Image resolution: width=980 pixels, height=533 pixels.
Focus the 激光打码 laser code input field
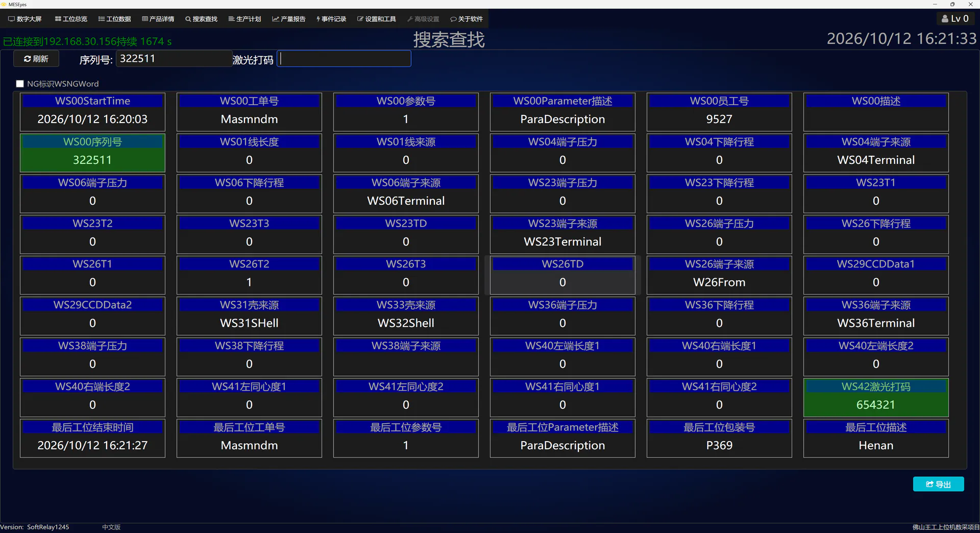(344, 59)
